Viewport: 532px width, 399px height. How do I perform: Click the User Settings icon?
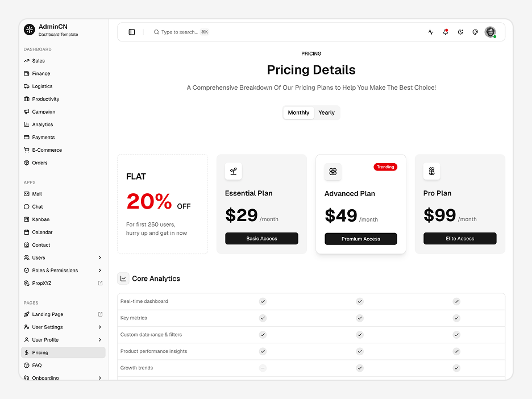click(27, 327)
